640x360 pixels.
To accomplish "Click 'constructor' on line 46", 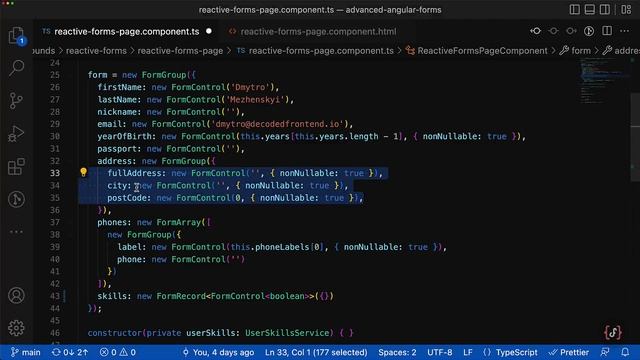I will pos(114,333).
